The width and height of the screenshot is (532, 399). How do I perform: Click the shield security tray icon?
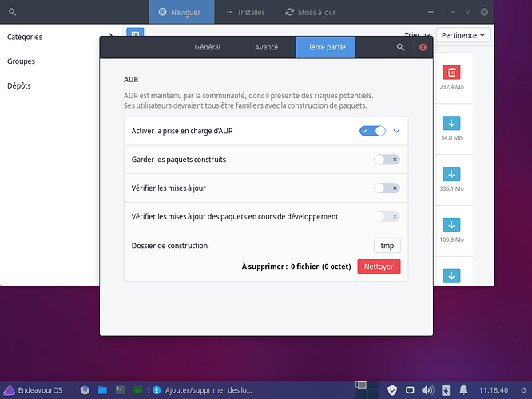coord(392,390)
